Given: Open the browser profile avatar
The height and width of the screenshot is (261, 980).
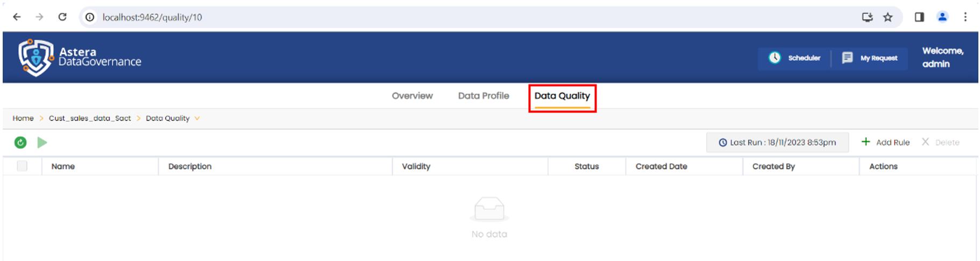Looking at the screenshot, I should (942, 17).
